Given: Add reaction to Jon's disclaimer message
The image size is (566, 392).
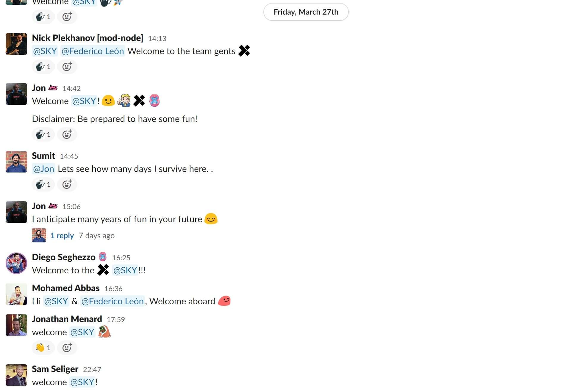Looking at the screenshot, I should [67, 134].
